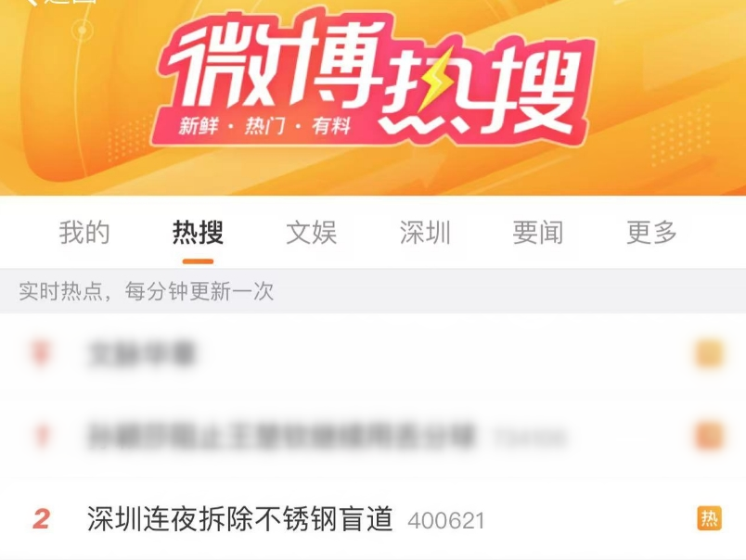Open topic 深圳连夜拆除不锈钢盲道
The width and height of the screenshot is (746, 560).
point(239,518)
